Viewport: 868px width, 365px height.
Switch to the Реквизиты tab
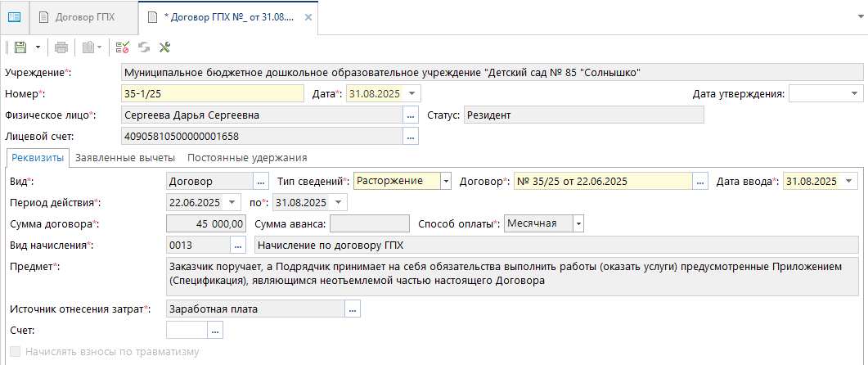[38, 158]
